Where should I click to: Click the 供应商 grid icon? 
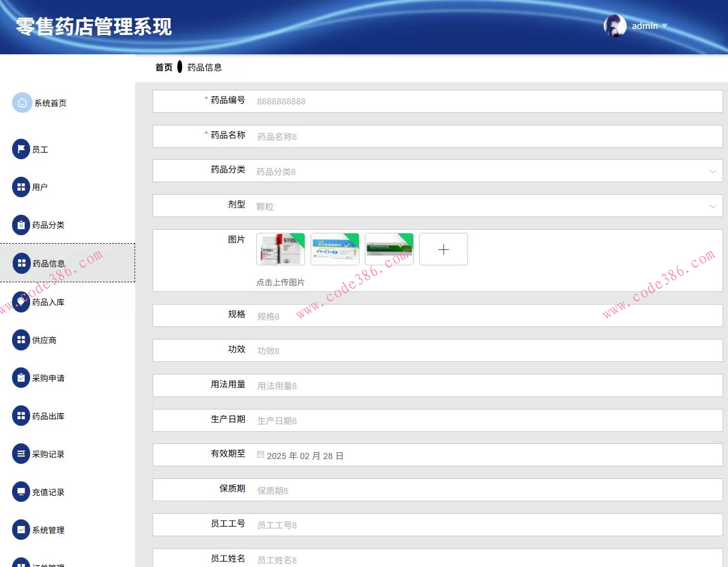click(x=21, y=340)
